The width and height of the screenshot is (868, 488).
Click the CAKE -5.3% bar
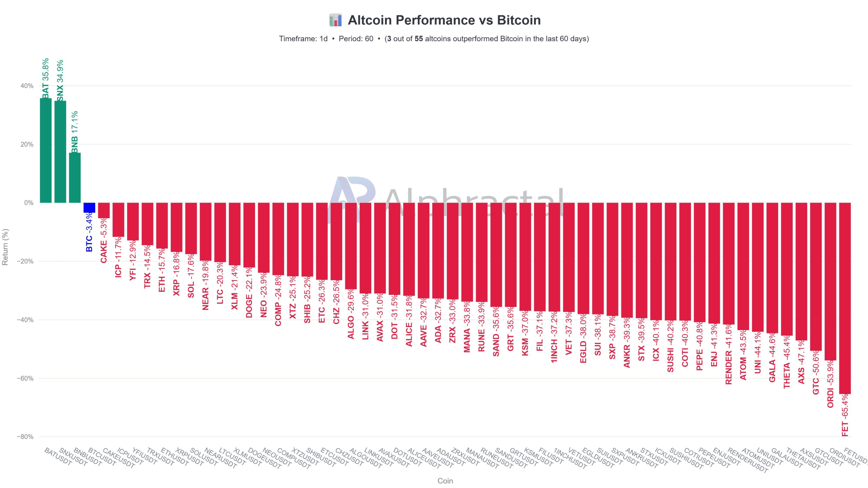click(104, 210)
